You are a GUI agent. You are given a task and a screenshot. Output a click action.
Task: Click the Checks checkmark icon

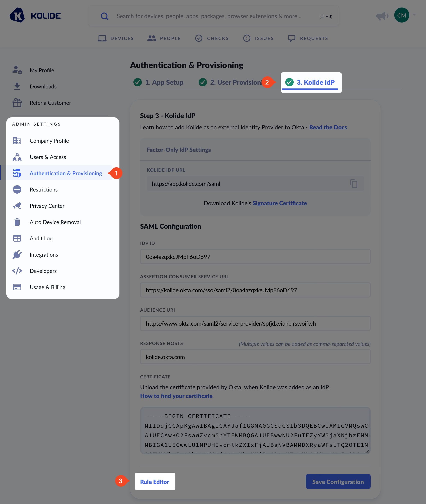click(199, 38)
